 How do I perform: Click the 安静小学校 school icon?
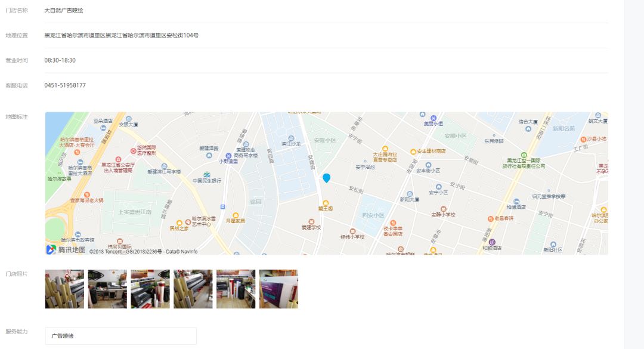tap(443, 209)
